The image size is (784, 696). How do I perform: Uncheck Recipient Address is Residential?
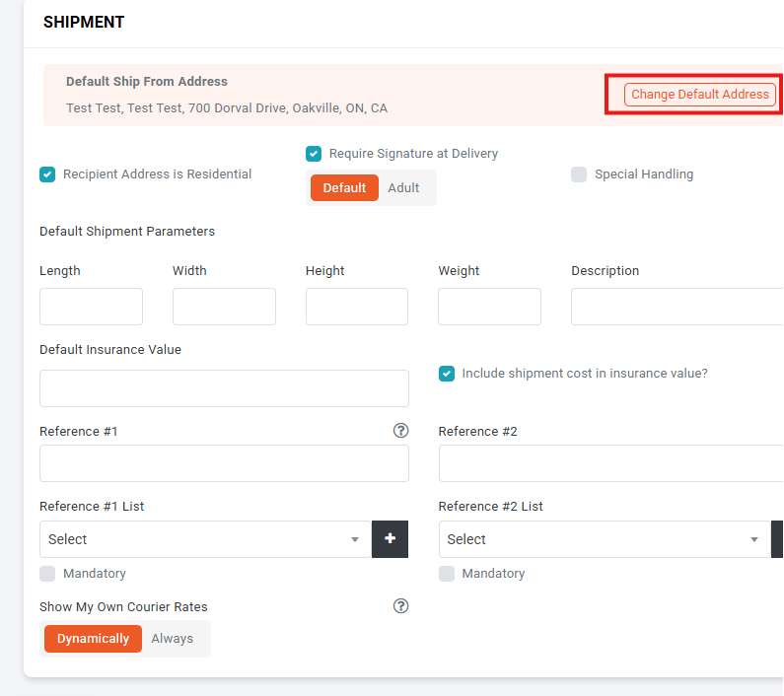(x=47, y=174)
